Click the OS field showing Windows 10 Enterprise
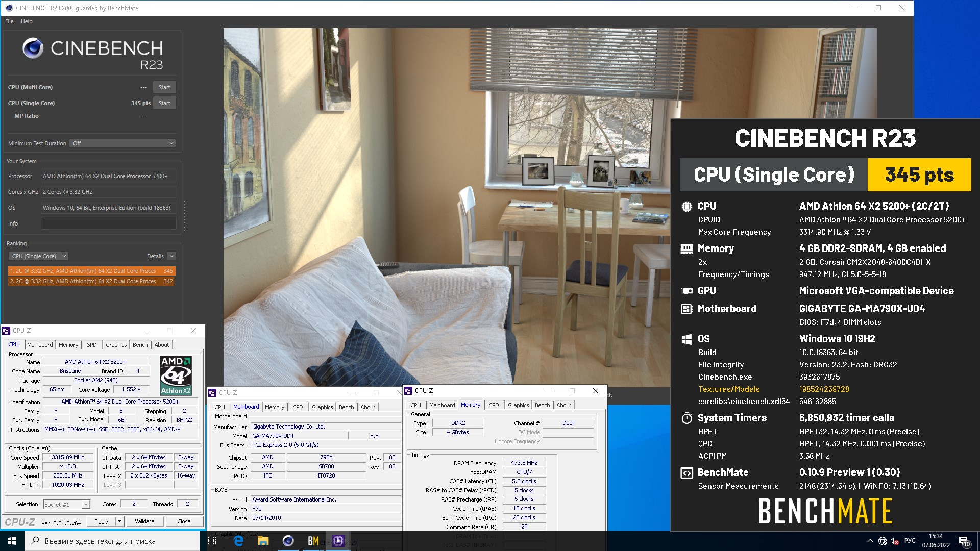This screenshot has height=551, width=980. point(108,208)
